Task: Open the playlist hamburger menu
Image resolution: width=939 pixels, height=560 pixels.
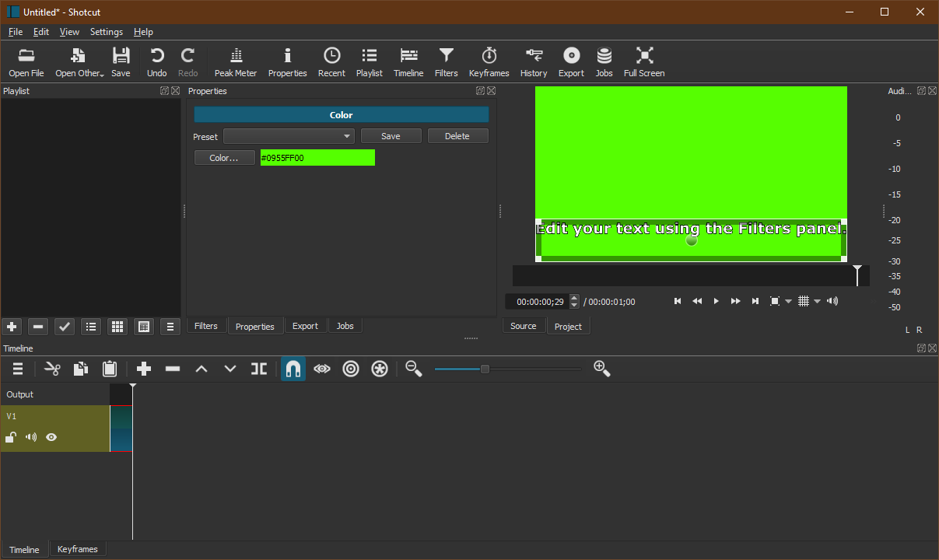Action: 170,327
